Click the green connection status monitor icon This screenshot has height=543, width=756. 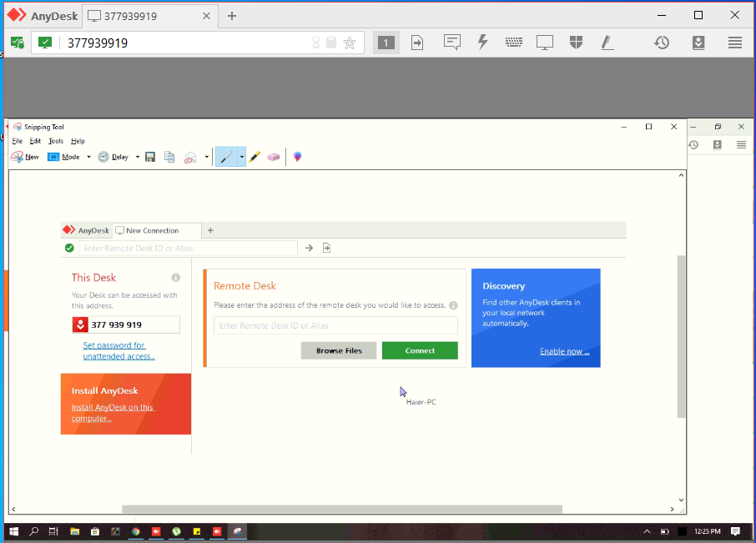(45, 43)
